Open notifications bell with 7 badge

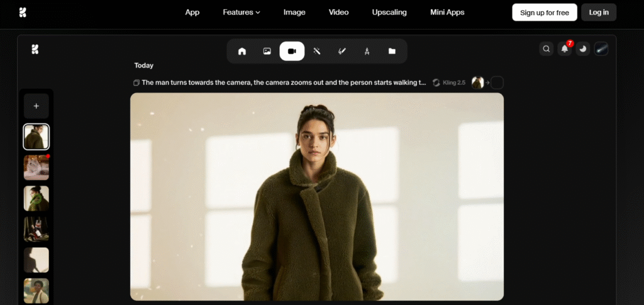tap(565, 48)
